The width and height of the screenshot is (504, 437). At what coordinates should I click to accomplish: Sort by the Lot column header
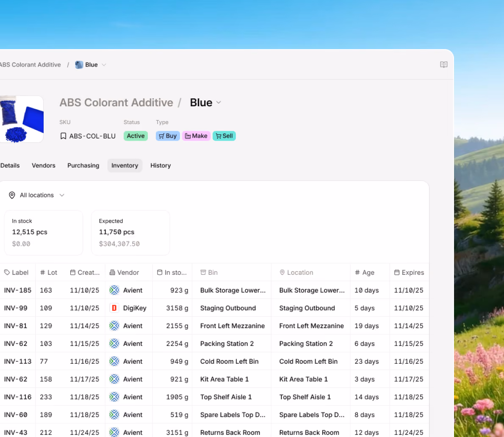(x=49, y=272)
